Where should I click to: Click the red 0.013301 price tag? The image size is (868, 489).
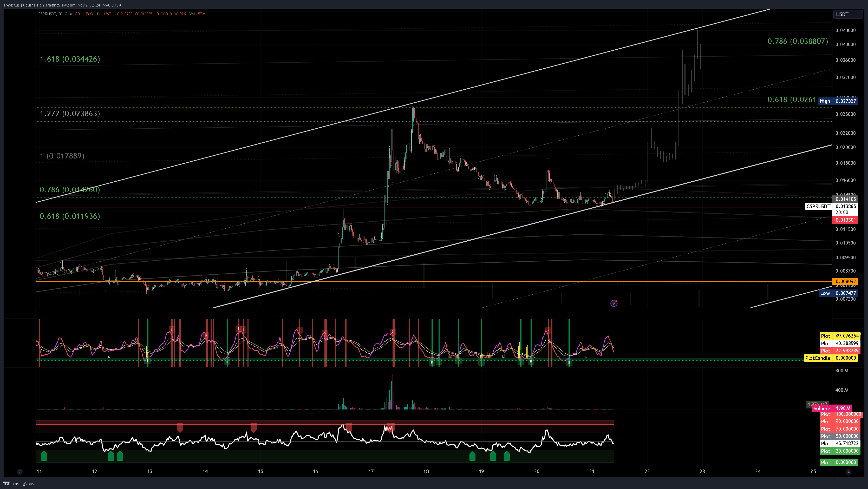pos(845,220)
